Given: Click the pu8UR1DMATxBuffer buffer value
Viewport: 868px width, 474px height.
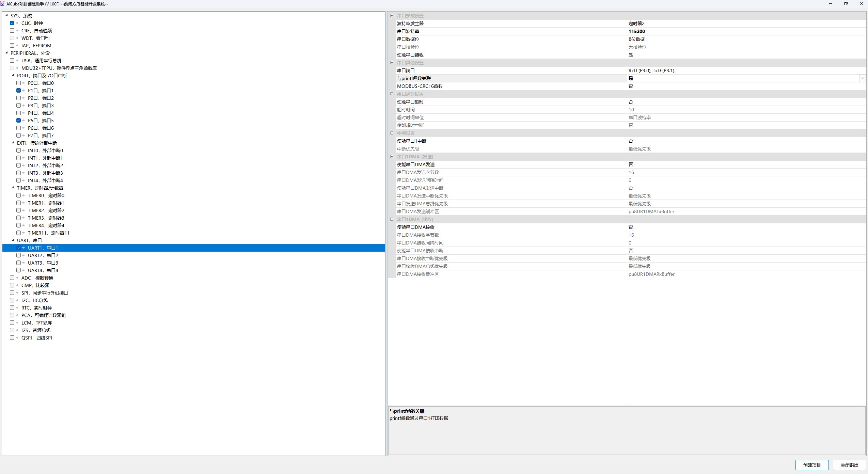Looking at the screenshot, I should [x=651, y=211].
